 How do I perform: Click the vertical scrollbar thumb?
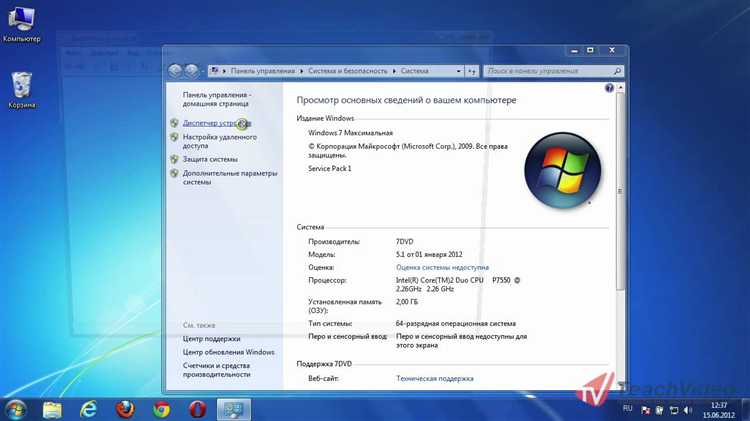tap(620, 191)
